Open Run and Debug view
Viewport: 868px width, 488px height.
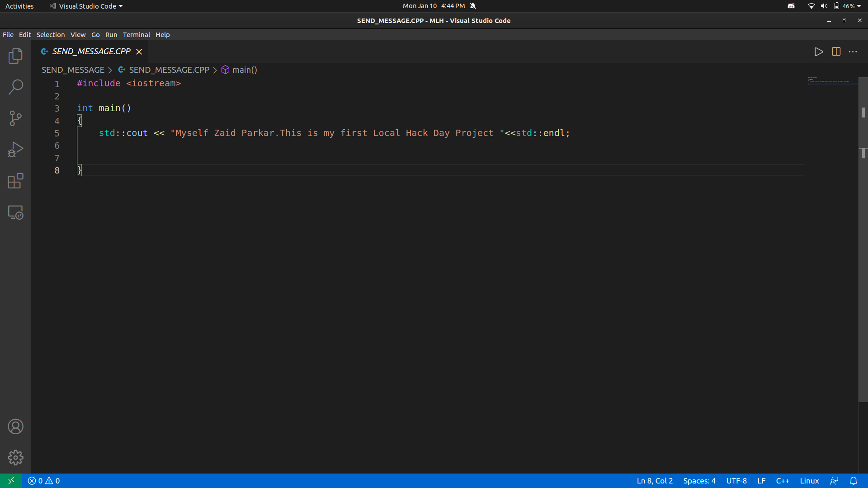[x=15, y=150]
